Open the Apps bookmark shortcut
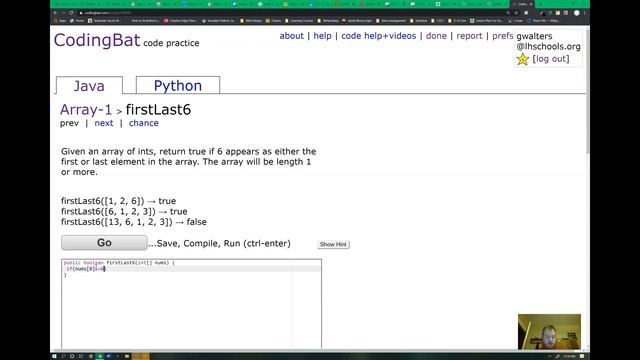Screen dimensions: 640x360 [60, 20]
